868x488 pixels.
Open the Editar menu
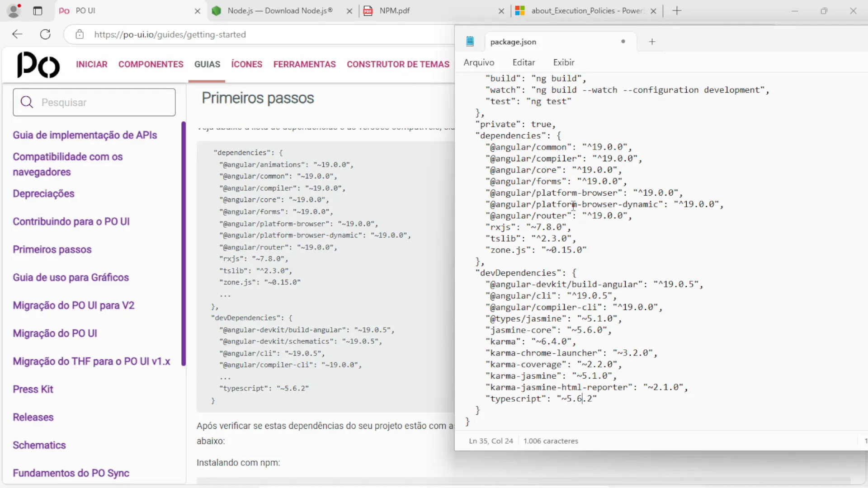pos(524,62)
